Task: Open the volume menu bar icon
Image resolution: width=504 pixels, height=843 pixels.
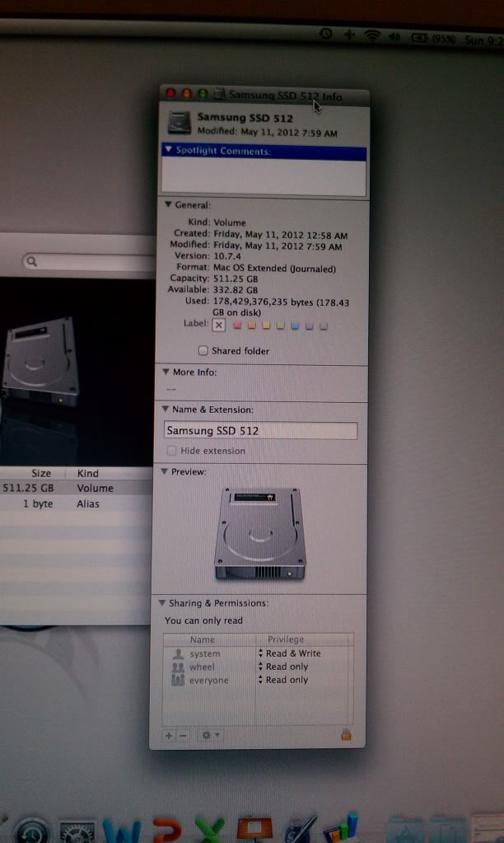Action: tap(395, 36)
